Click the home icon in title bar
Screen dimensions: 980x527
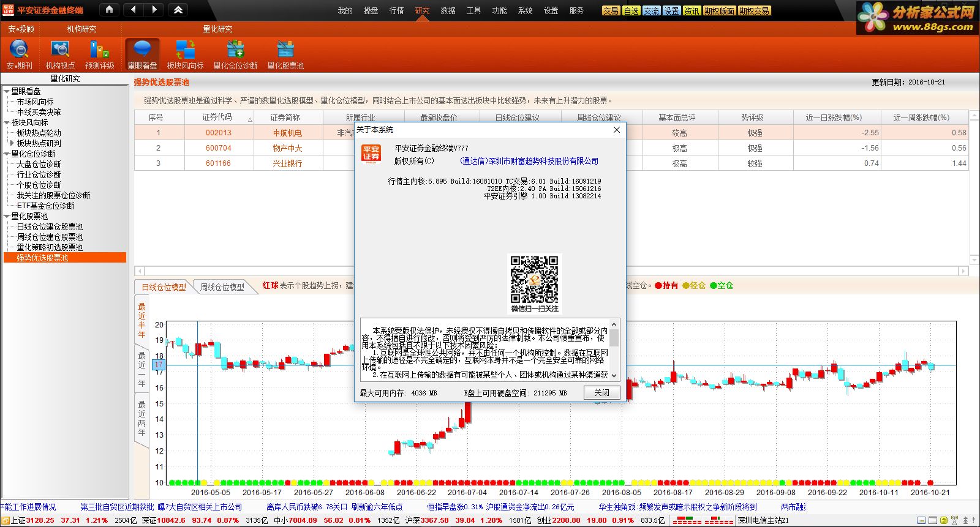(109, 9)
